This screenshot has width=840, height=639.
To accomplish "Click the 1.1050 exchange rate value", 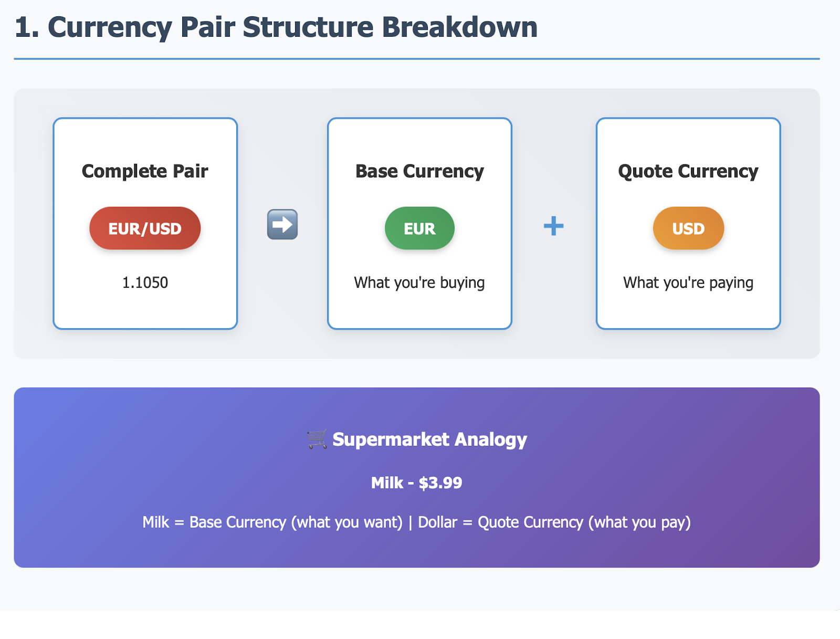I will pyautogui.click(x=145, y=282).
